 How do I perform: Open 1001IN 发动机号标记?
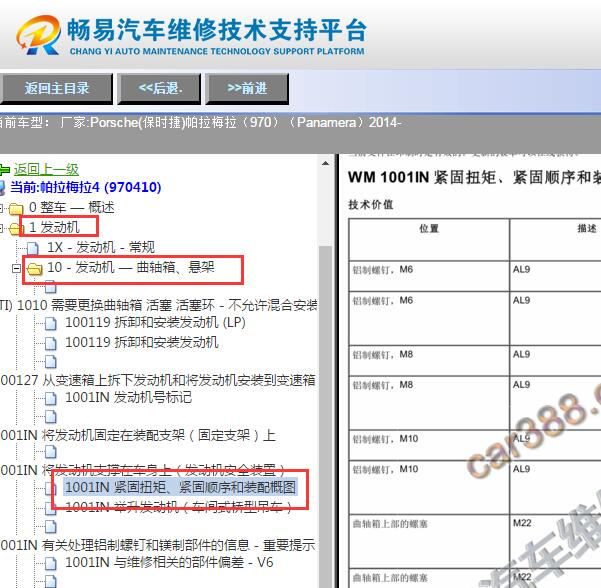[128, 397]
